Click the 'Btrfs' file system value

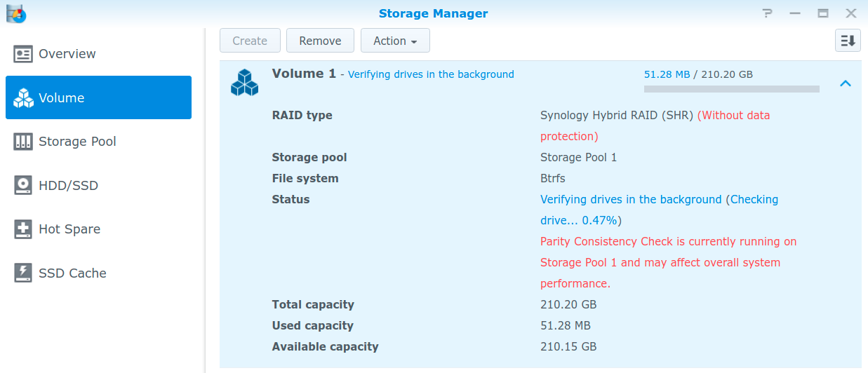pyautogui.click(x=553, y=178)
